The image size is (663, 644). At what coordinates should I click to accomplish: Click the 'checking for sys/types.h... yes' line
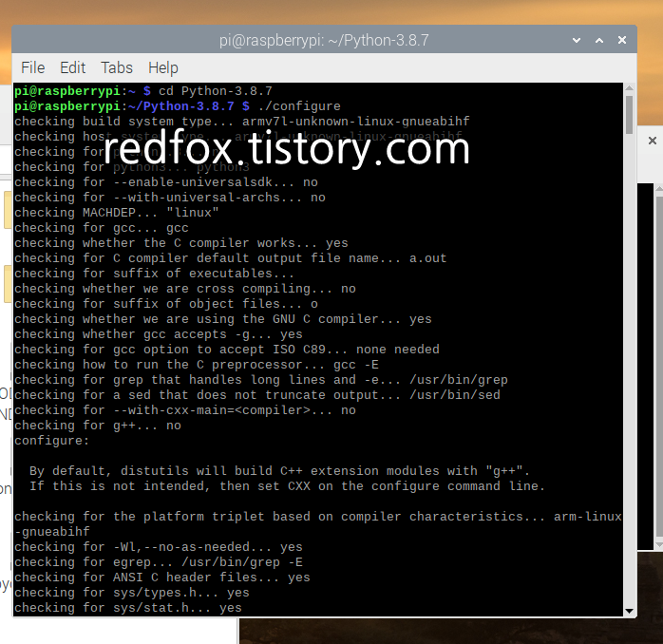131,593
